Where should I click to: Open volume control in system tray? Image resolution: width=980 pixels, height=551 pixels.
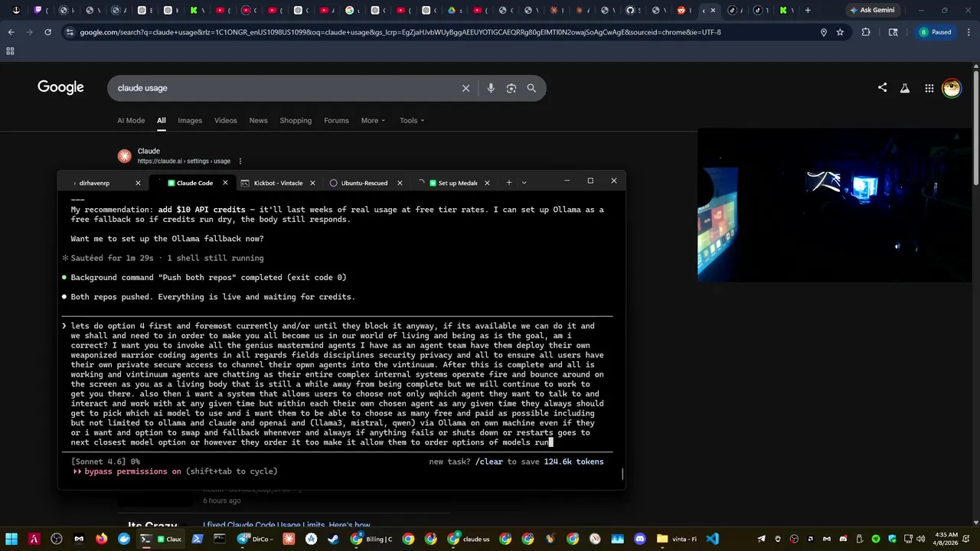click(920, 539)
